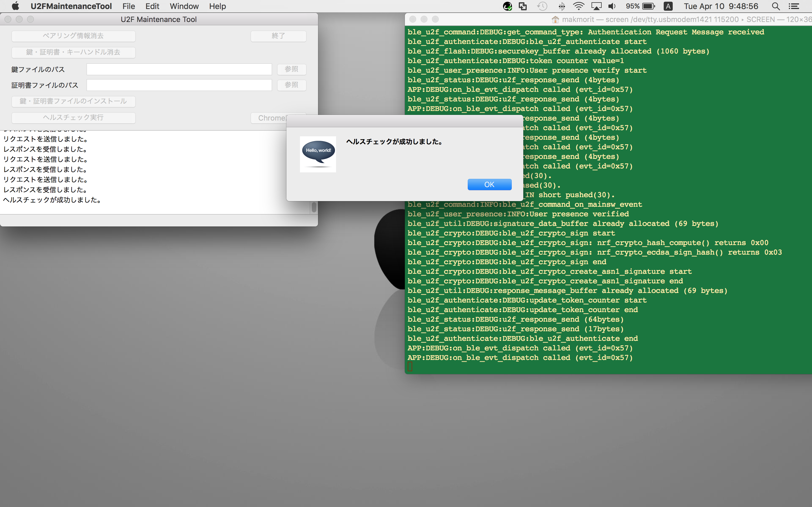Click the input source A icon
This screenshot has height=507, width=812.
pos(668,6)
